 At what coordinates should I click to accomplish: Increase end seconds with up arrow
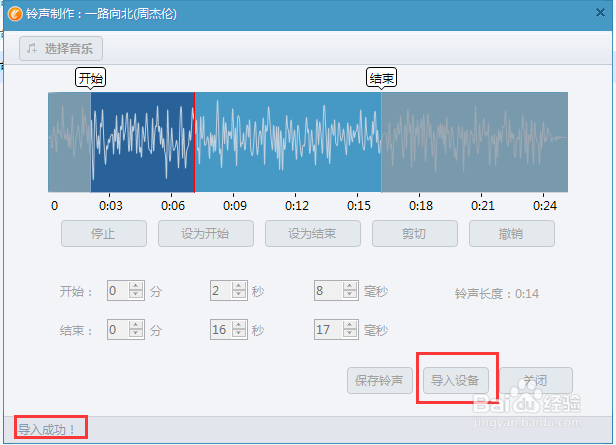point(239,325)
